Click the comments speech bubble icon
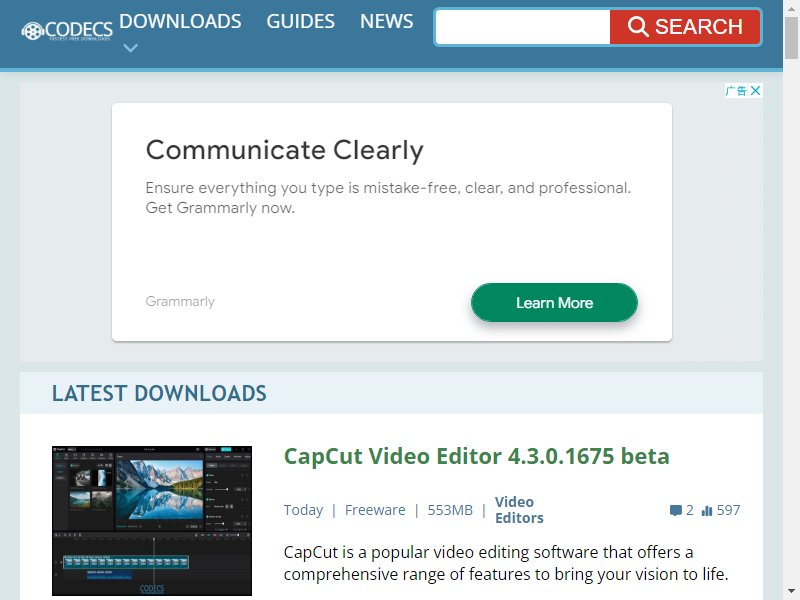This screenshot has width=800, height=600. click(x=676, y=510)
